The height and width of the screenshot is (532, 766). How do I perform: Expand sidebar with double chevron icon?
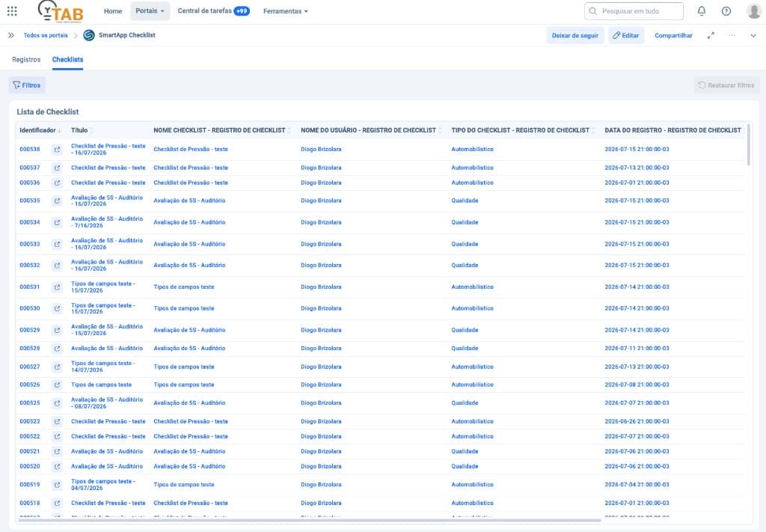coord(10,35)
